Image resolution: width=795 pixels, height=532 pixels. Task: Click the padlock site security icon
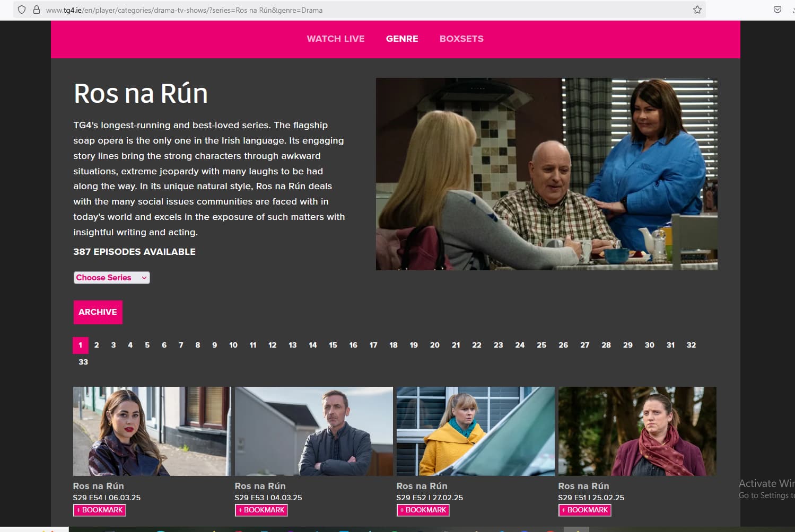tap(37, 10)
